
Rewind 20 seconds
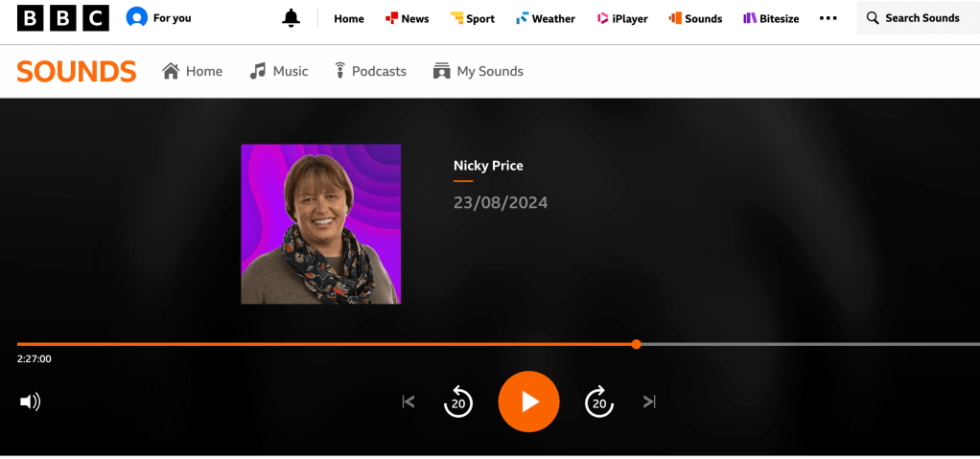point(458,402)
